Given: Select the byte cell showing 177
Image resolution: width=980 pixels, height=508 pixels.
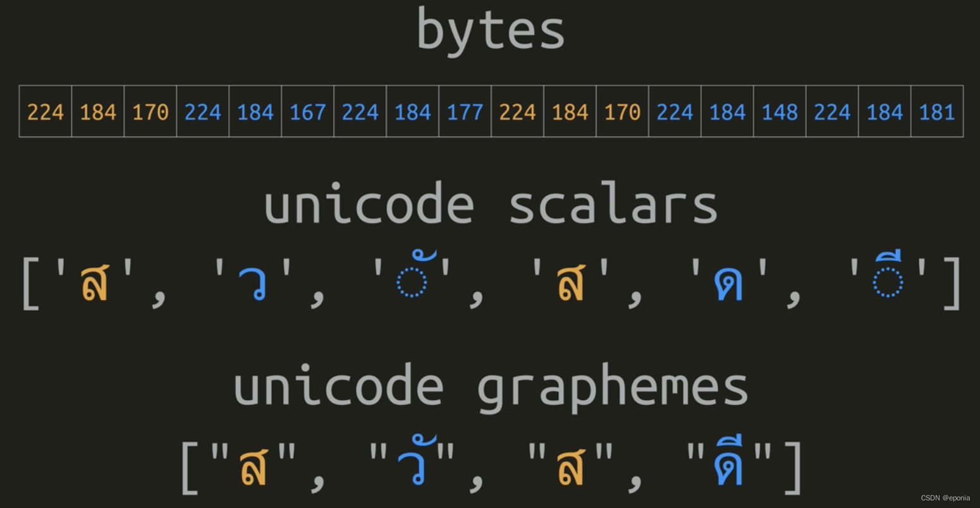Looking at the screenshot, I should [x=465, y=111].
